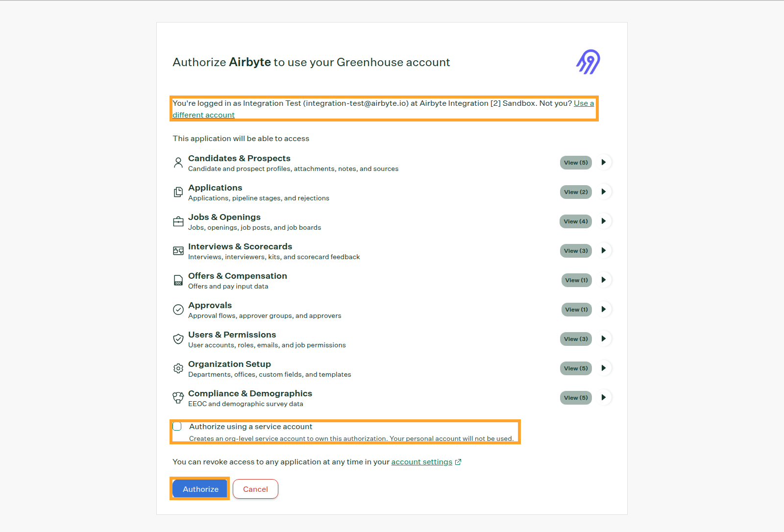Image resolution: width=784 pixels, height=532 pixels.
Task: Click 'User accounts, roles, emails, and job permissions' text
Action: click(x=267, y=345)
